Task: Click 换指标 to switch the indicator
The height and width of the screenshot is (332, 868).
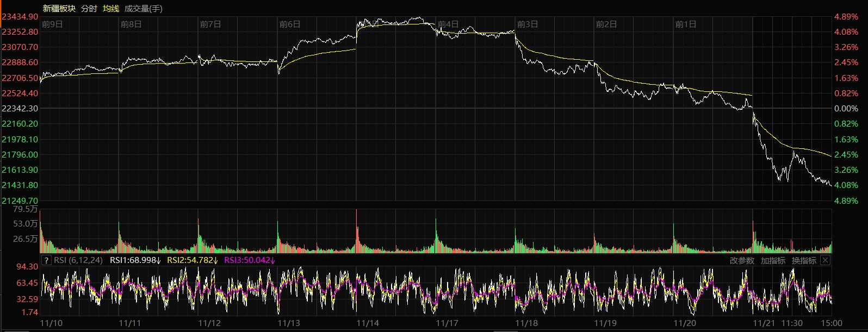Action: click(x=804, y=261)
